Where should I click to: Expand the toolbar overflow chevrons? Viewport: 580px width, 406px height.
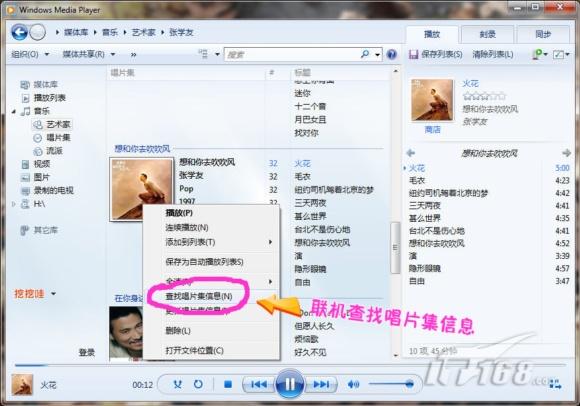click(134, 55)
